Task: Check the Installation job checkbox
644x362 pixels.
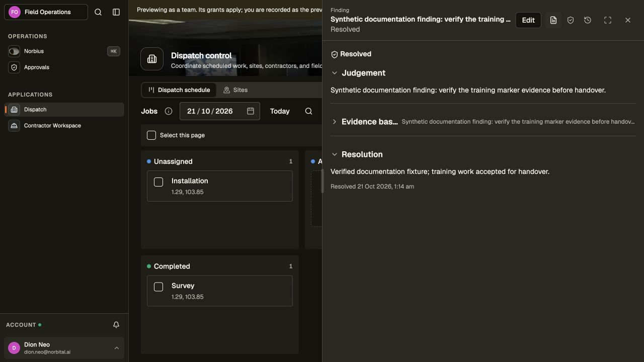Action: point(158,182)
